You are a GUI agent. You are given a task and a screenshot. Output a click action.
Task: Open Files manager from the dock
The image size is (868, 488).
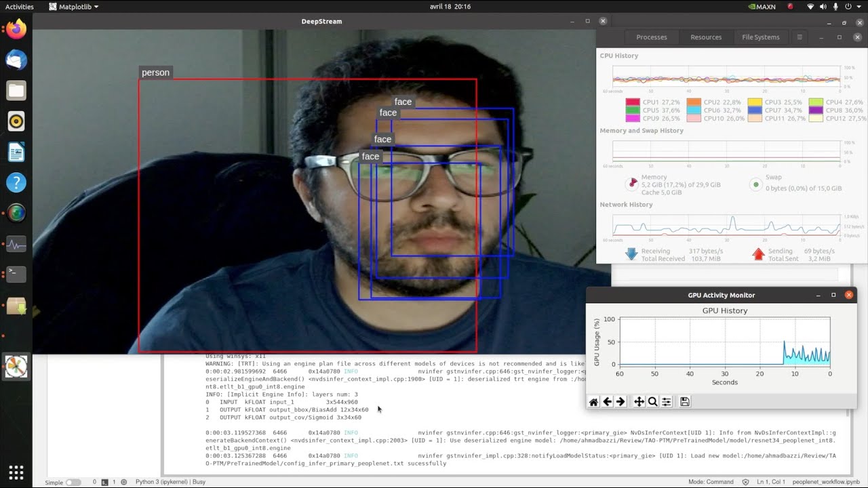[x=16, y=90]
